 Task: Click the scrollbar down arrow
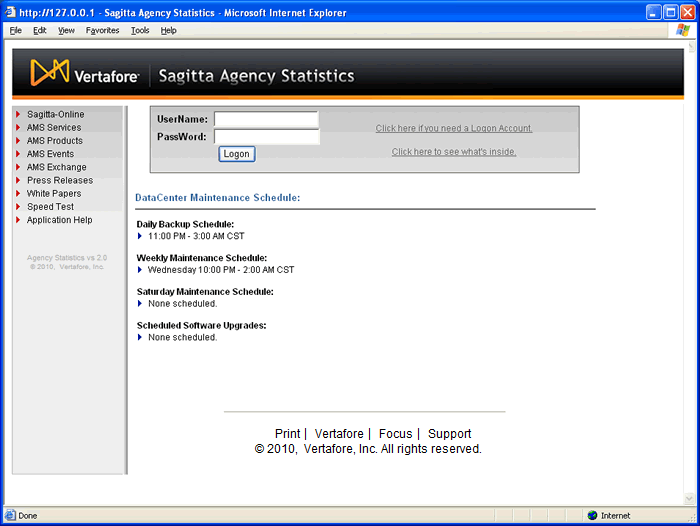tap(689, 498)
